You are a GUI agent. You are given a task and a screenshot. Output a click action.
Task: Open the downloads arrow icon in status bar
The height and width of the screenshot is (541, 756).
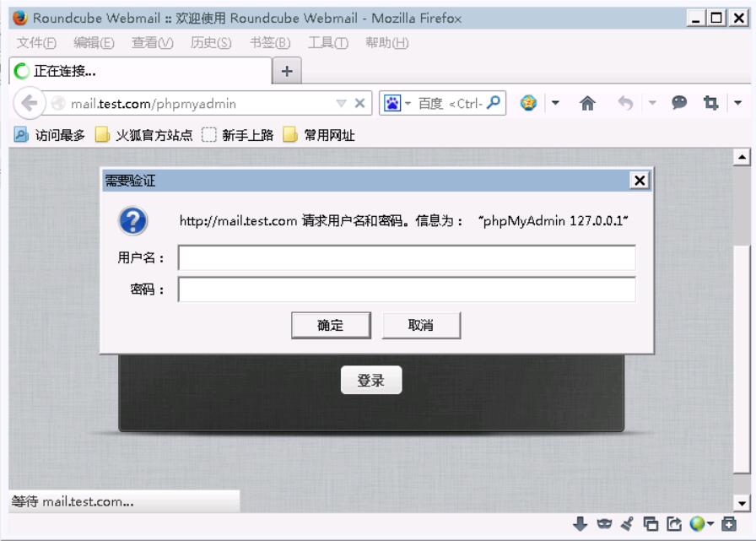click(580, 523)
